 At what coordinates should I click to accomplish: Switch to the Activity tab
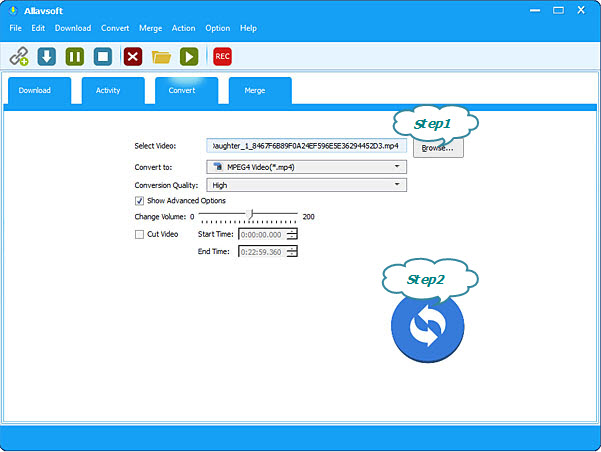pyautogui.click(x=113, y=90)
